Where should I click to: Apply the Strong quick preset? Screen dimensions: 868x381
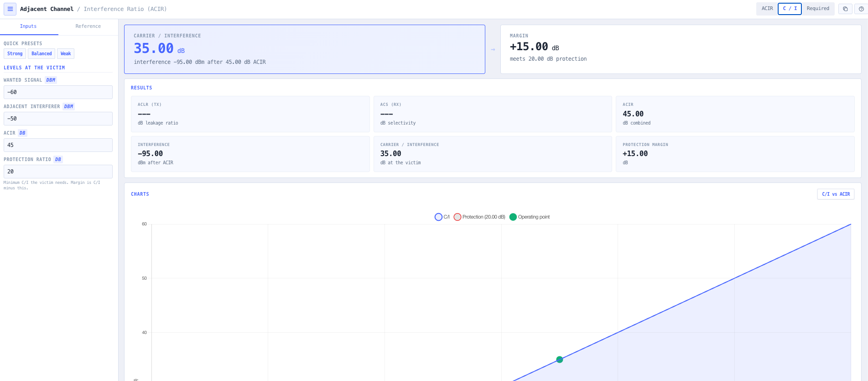click(15, 54)
